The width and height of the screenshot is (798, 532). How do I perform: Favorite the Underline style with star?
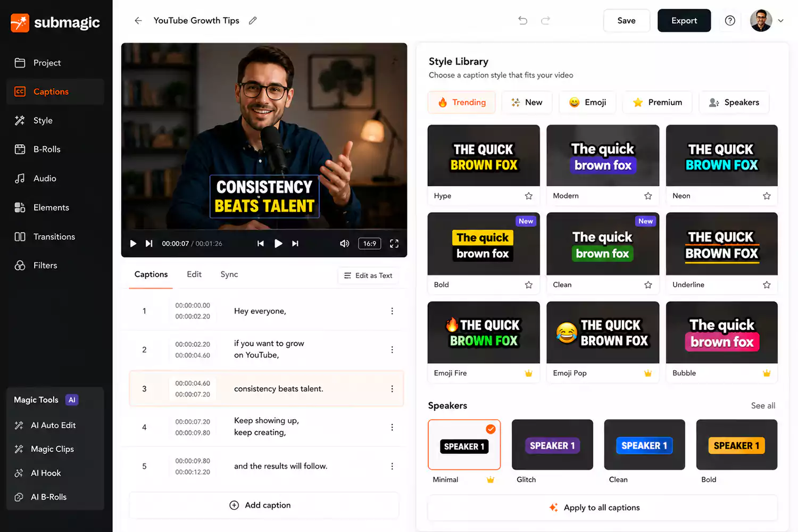point(767,285)
